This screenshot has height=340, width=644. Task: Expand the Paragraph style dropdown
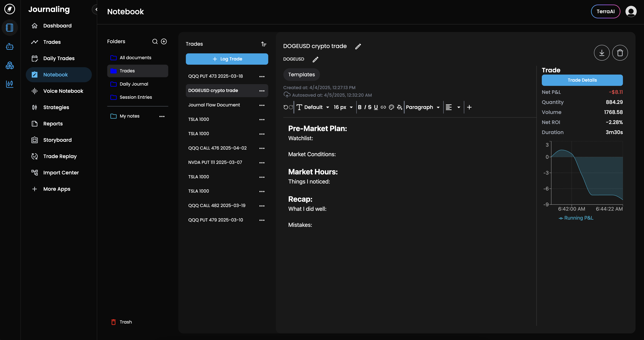pos(422,107)
